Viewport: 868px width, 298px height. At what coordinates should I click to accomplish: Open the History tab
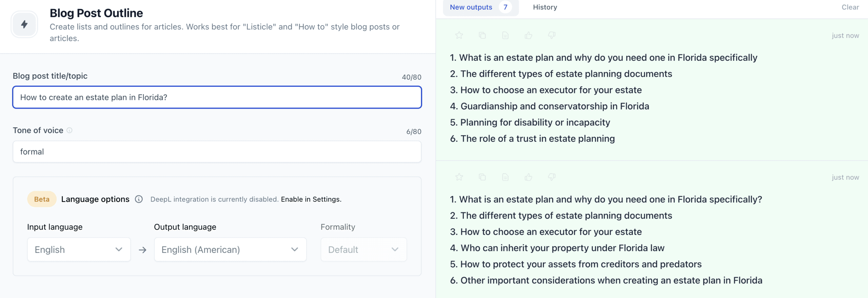coord(545,7)
